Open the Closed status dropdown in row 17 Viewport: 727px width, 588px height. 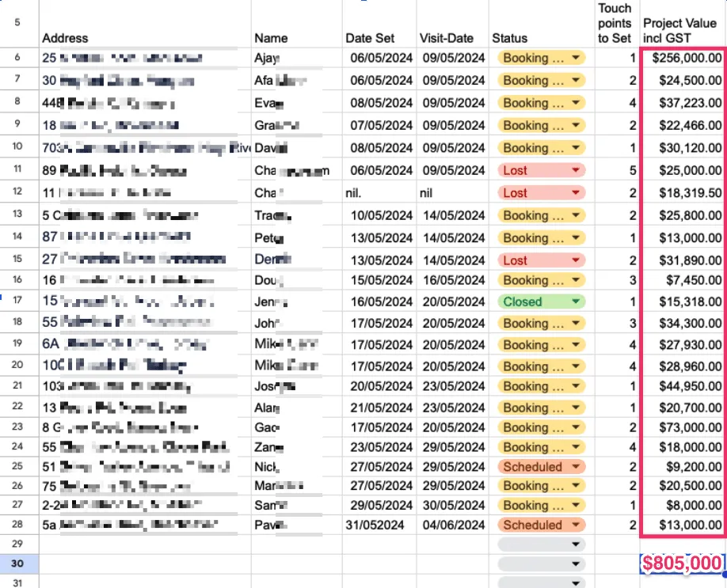[x=541, y=302]
